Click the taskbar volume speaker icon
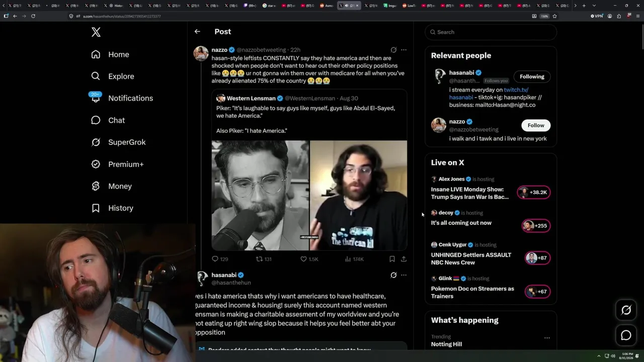 [x=613, y=356]
